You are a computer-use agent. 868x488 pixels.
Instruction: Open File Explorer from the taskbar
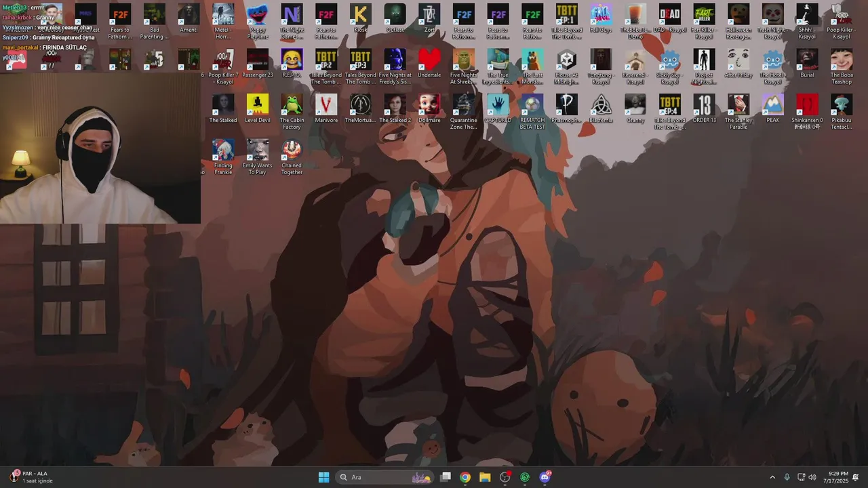(485, 477)
